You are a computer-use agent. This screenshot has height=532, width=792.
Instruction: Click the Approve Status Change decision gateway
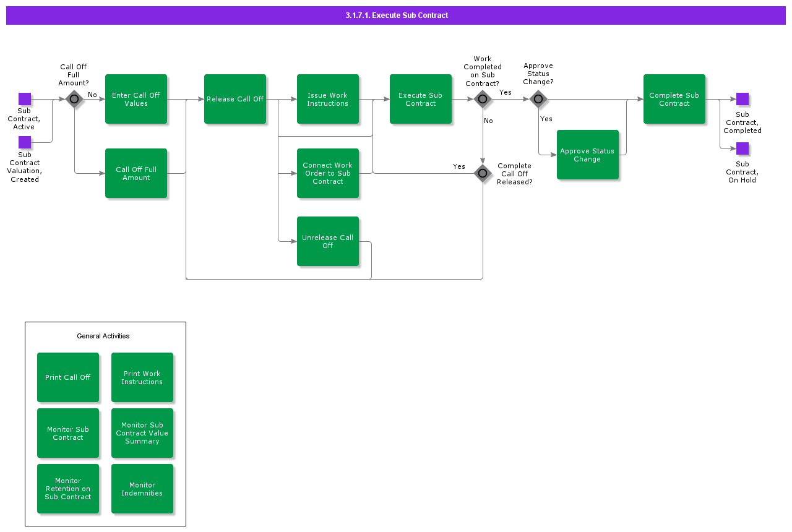(x=538, y=99)
